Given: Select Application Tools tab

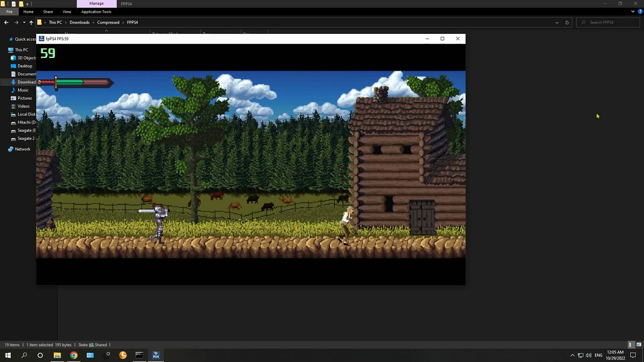Looking at the screenshot, I should coord(96,12).
